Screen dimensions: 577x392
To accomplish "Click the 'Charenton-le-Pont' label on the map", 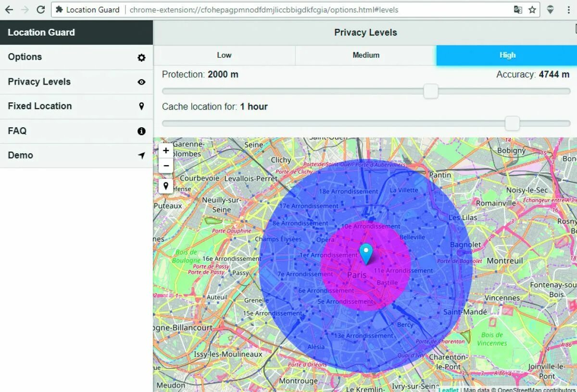I will click(x=448, y=362).
